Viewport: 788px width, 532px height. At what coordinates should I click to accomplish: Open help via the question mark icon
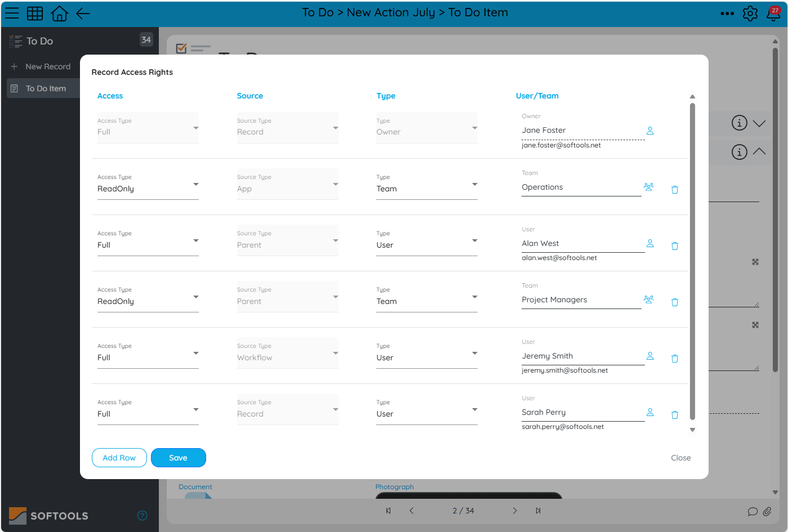point(142,516)
